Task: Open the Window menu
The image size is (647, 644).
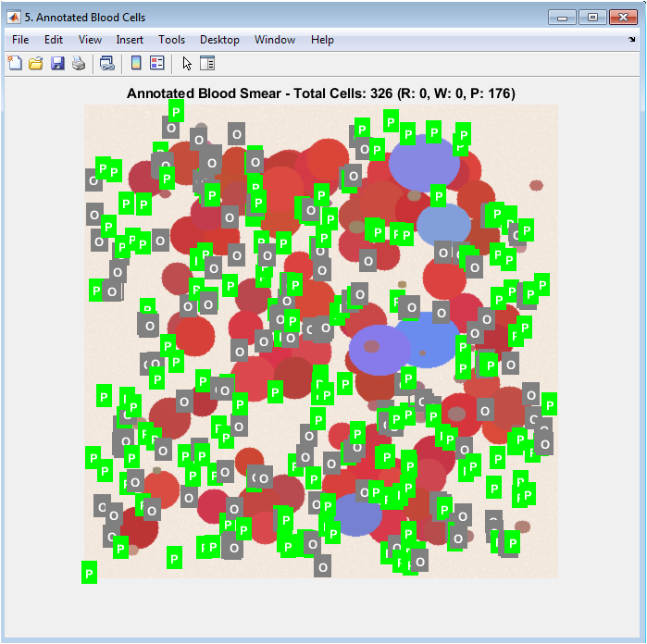Action: [275, 40]
